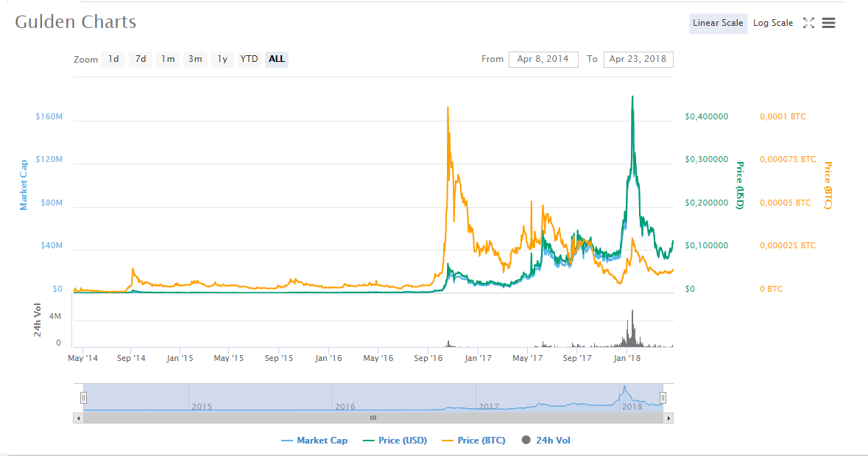The image size is (868, 456).
Task: Click the Sep '16 x-axis label
Action: (x=428, y=359)
